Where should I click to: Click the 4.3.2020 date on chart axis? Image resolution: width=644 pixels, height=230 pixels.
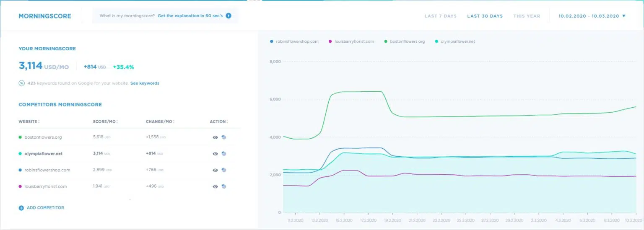point(563,220)
